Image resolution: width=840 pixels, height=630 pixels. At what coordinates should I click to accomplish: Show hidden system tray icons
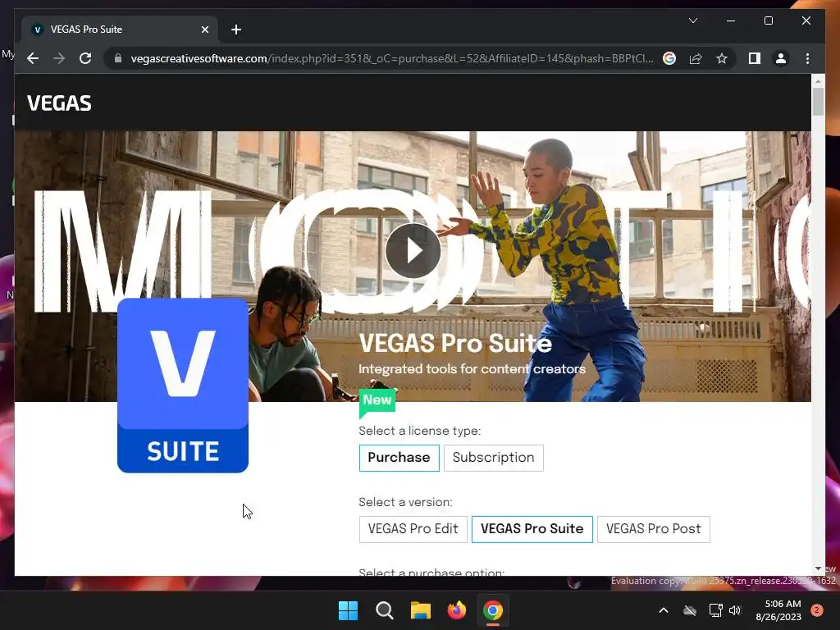(x=663, y=610)
